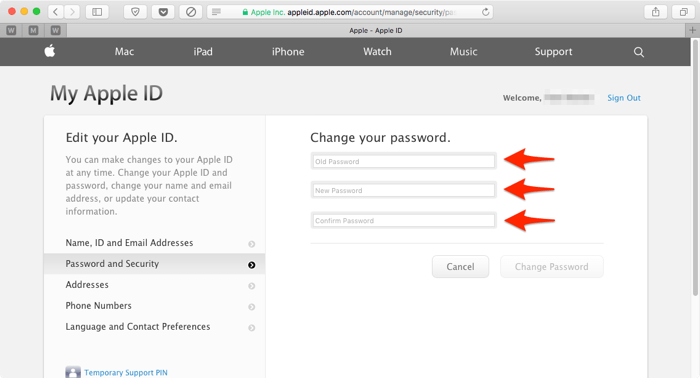Open the iPhone menu item
Image resolution: width=700 pixels, height=378 pixels.
288,52
